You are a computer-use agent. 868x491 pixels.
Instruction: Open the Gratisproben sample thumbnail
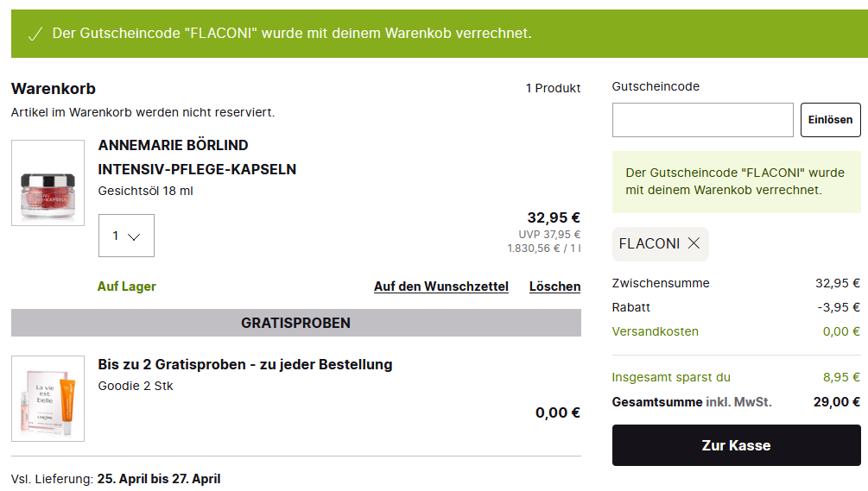point(48,399)
